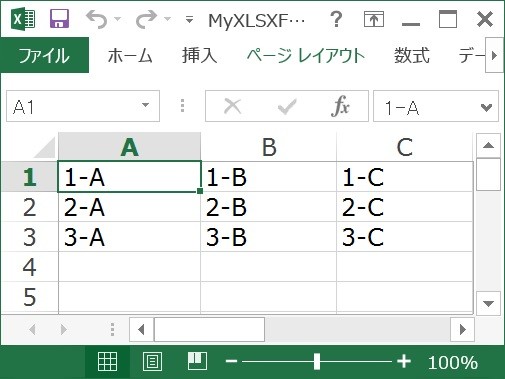Open Ribbon Display Options
Viewport: 505px width, 379px height.
pos(374,19)
